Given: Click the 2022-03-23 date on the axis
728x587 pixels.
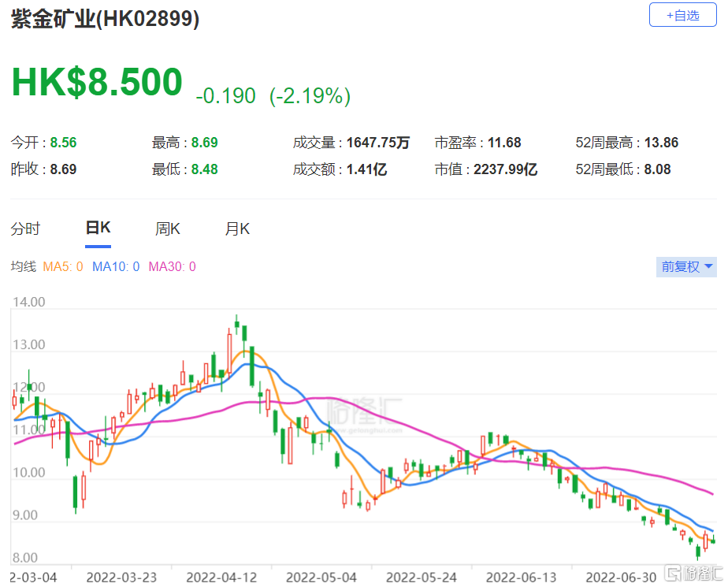Looking at the screenshot, I should click(x=121, y=578).
